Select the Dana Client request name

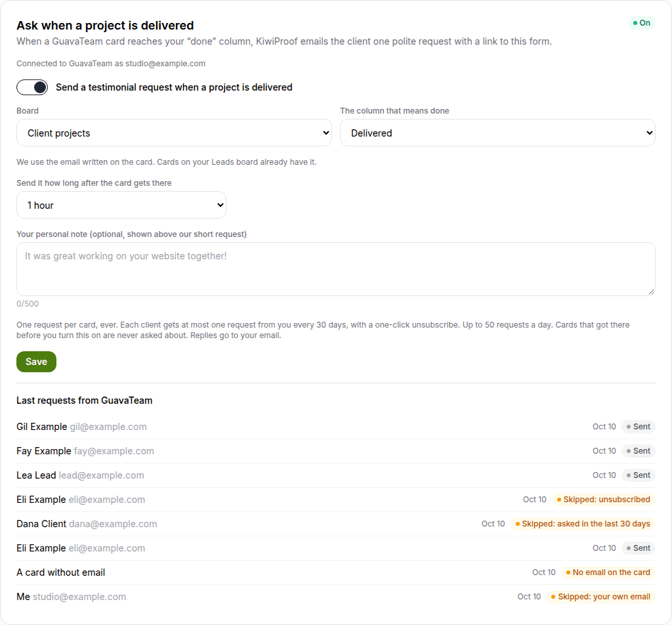(41, 524)
